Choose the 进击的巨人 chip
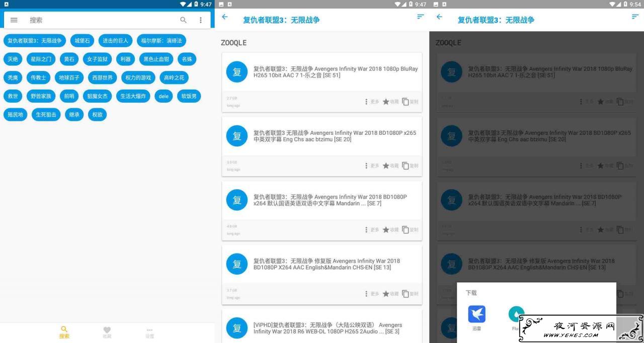The height and width of the screenshot is (343, 644). (115, 41)
